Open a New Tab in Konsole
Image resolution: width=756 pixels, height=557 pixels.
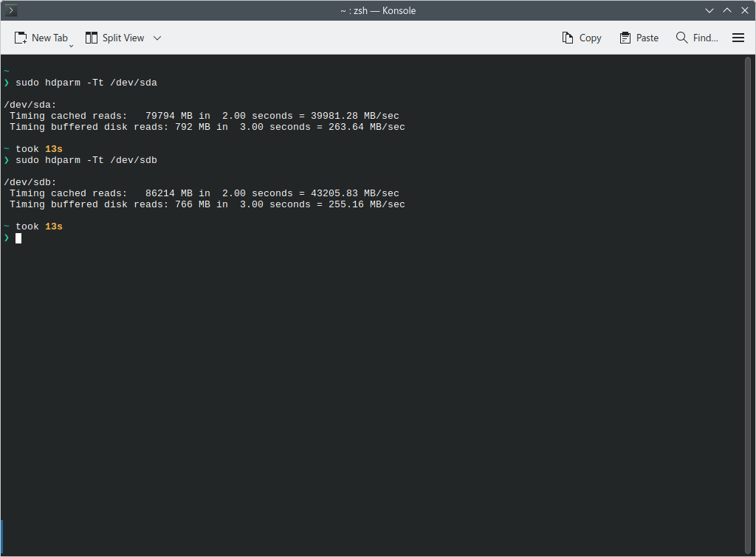(41, 38)
